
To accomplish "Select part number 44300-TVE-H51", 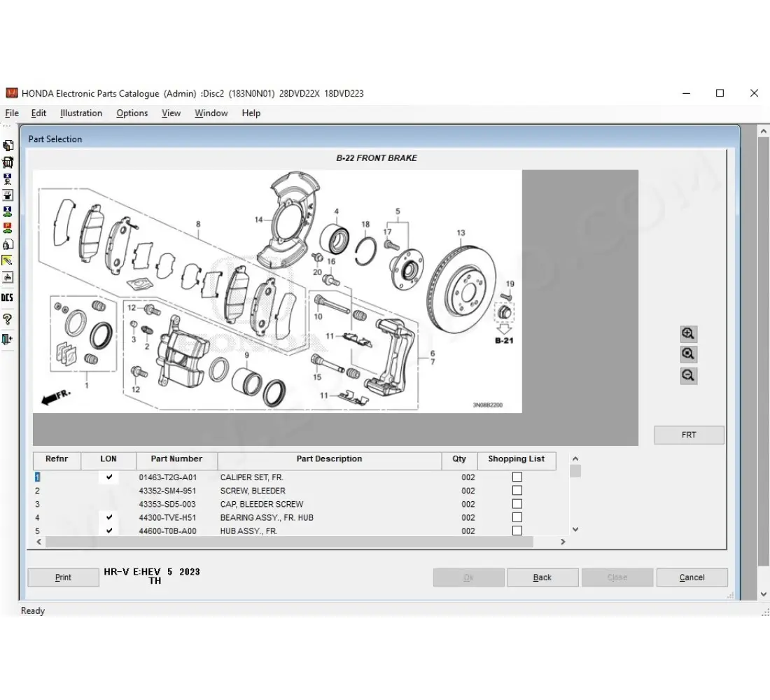I will 167,518.
